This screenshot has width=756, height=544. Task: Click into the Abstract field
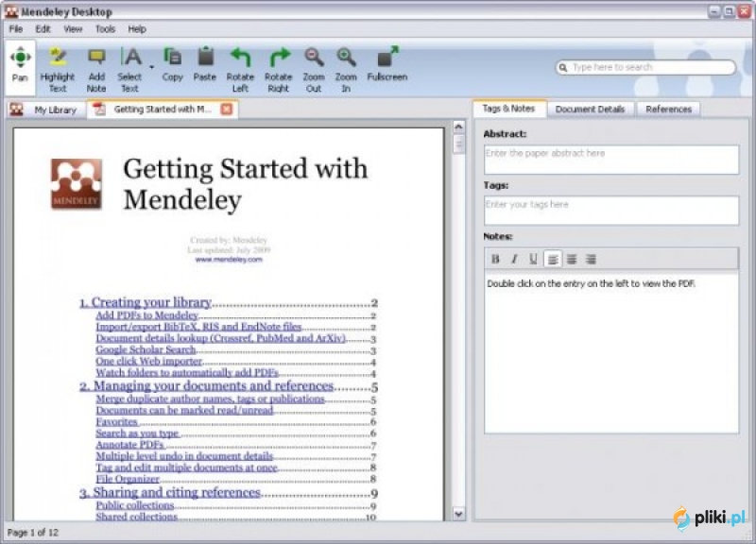pyautogui.click(x=611, y=160)
